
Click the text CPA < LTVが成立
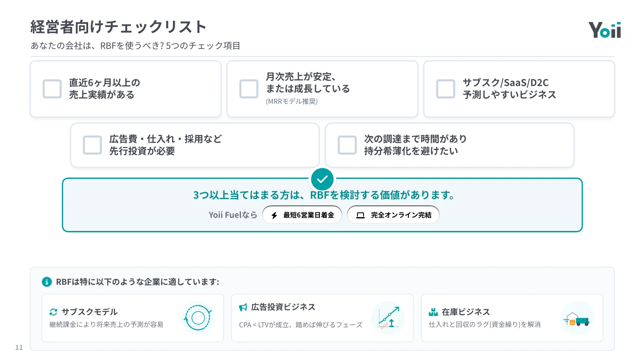(x=264, y=325)
